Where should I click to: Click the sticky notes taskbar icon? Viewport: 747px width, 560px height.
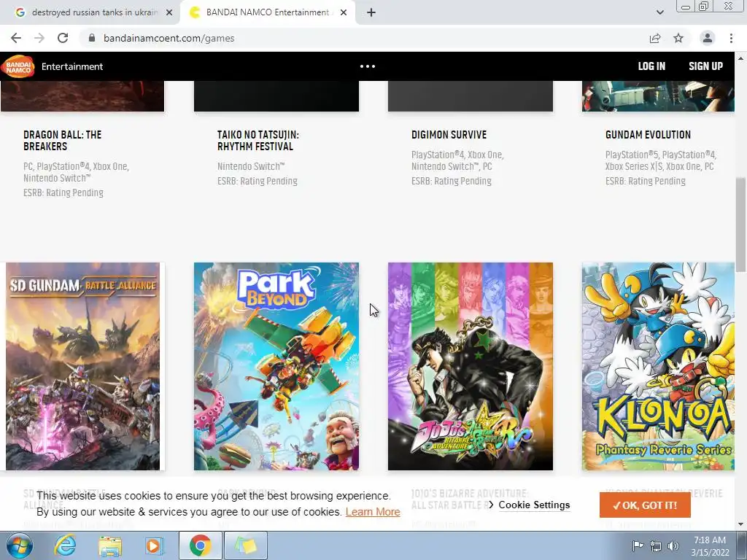245,545
